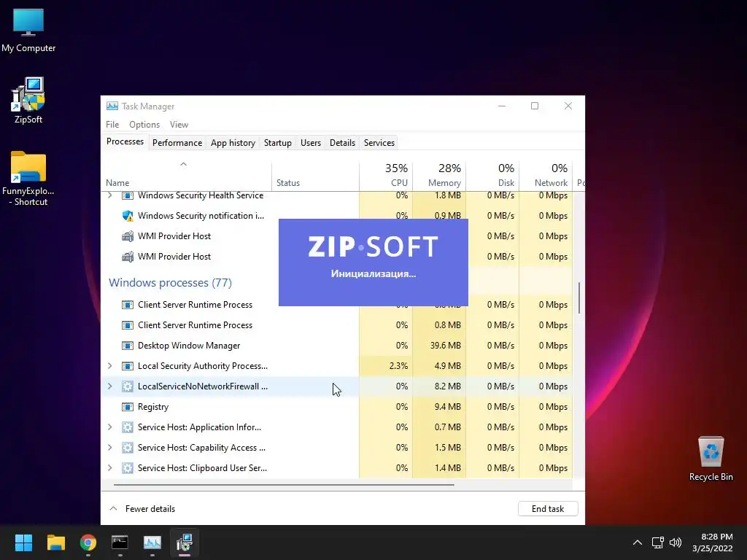Open the Windows Start button
The height and width of the screenshot is (560, 747).
click(23, 542)
